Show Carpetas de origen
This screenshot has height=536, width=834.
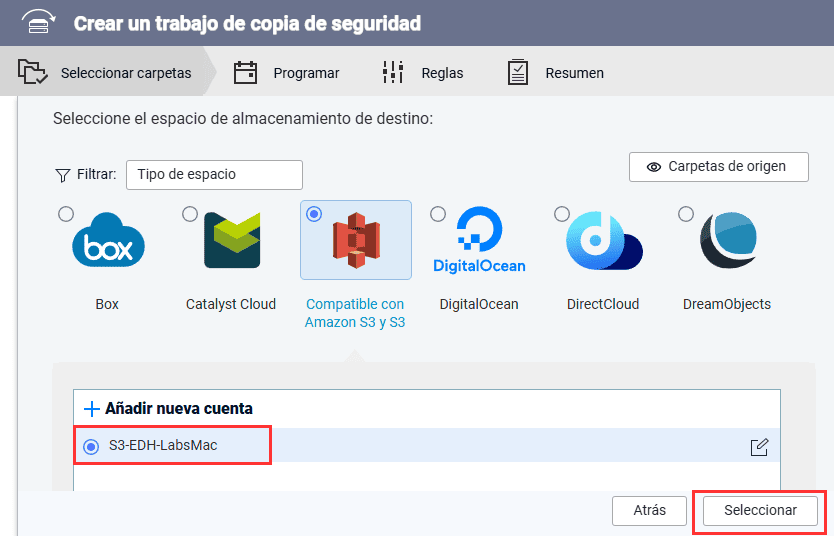click(x=718, y=167)
